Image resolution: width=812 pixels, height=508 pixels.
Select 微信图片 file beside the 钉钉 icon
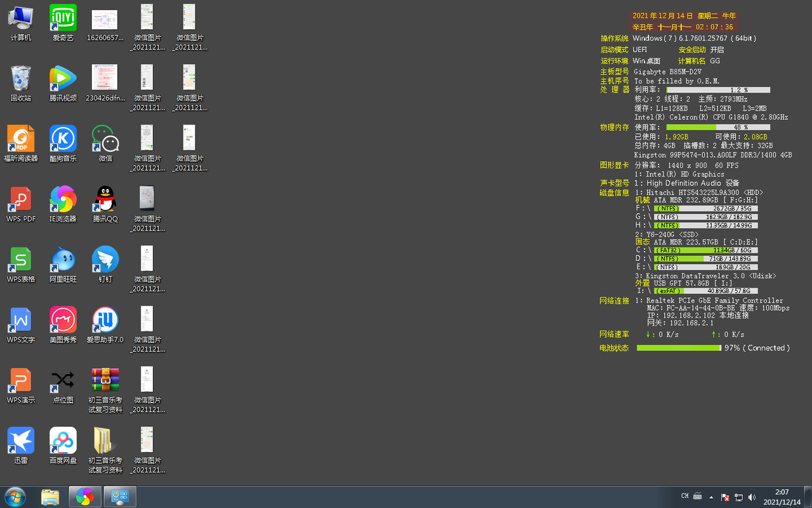point(147,269)
